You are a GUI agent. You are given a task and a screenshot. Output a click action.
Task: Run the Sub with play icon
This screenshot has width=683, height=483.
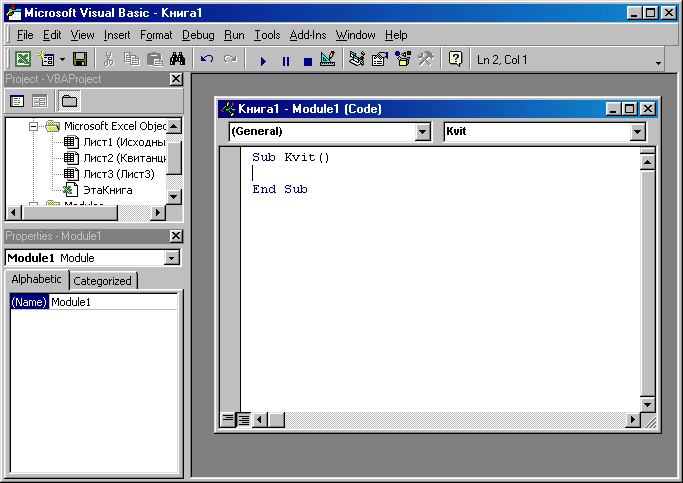pos(263,61)
